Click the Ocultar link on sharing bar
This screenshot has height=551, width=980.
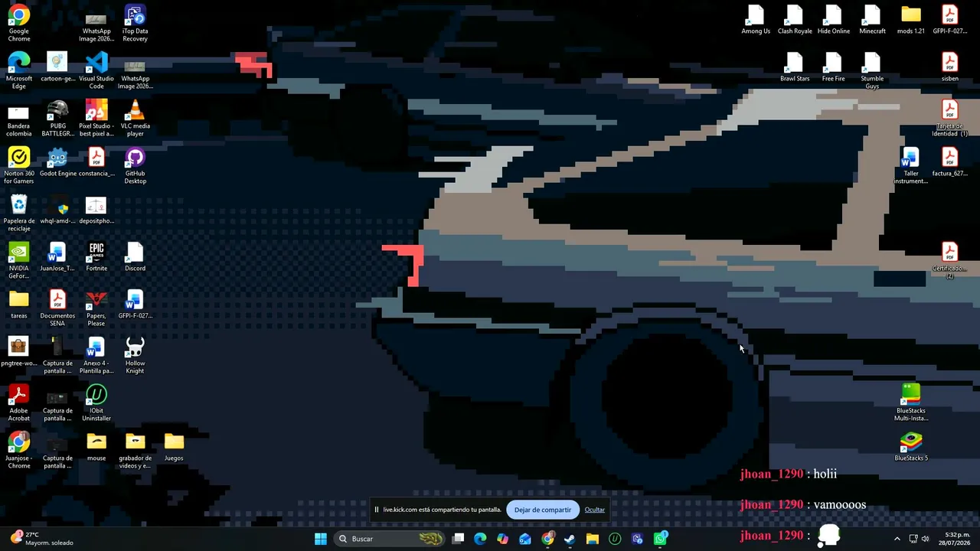pyautogui.click(x=595, y=510)
